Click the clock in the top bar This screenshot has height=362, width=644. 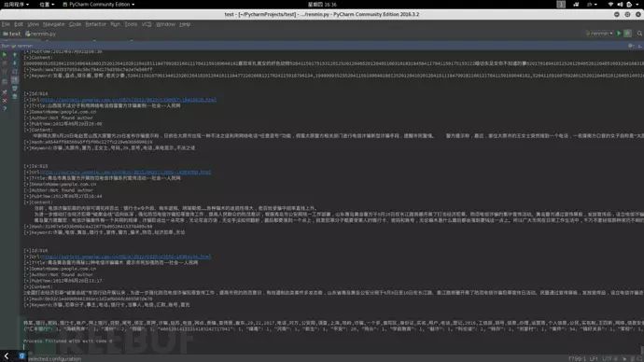click(x=322, y=4)
